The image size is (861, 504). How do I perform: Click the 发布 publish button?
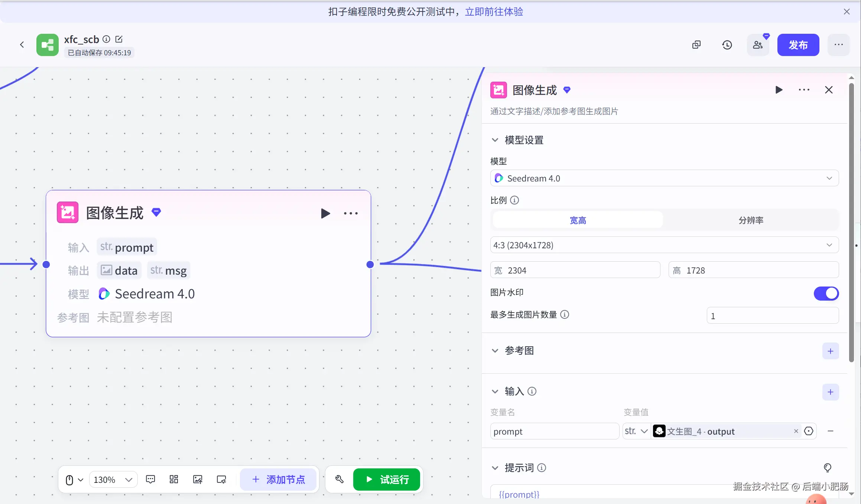pyautogui.click(x=798, y=45)
